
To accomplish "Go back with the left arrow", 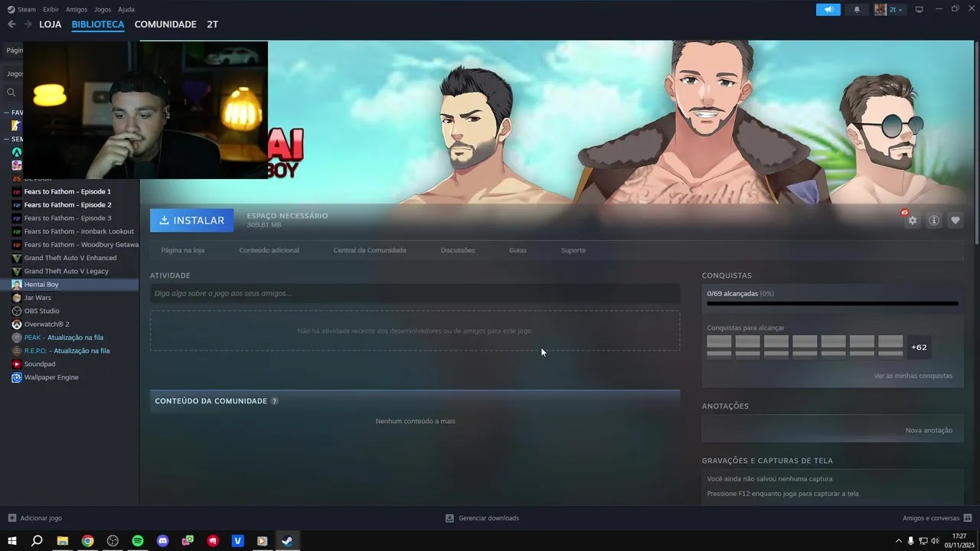I will (11, 24).
